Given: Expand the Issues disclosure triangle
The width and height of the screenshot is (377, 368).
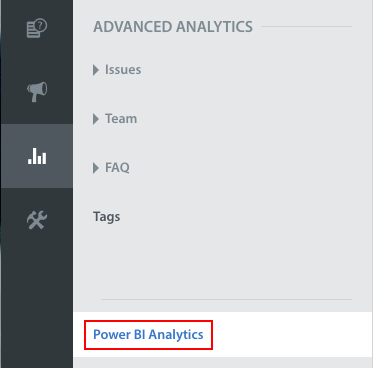Looking at the screenshot, I should pos(96,70).
